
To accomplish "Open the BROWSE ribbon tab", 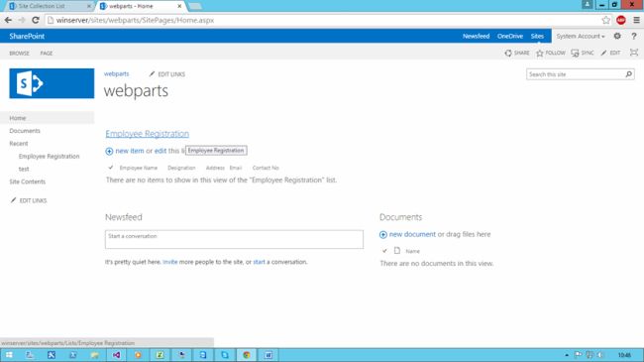I will click(19, 54).
